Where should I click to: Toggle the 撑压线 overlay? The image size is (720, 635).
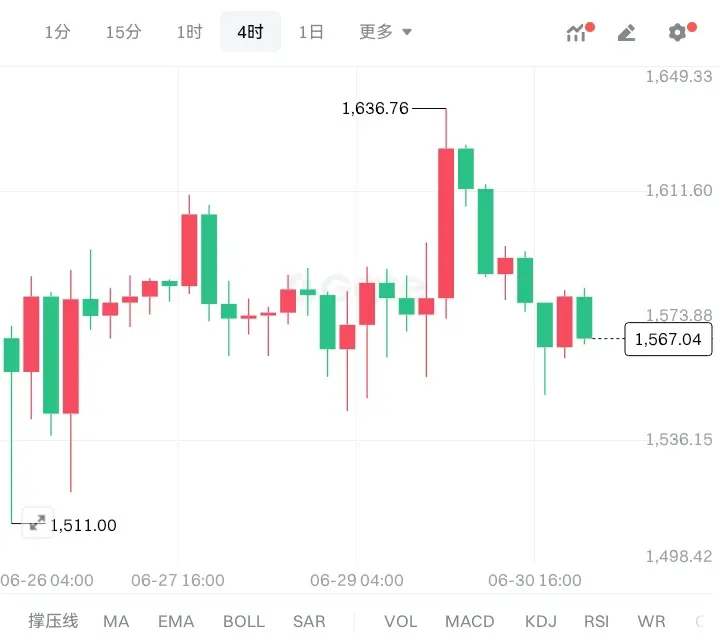pyautogui.click(x=53, y=621)
